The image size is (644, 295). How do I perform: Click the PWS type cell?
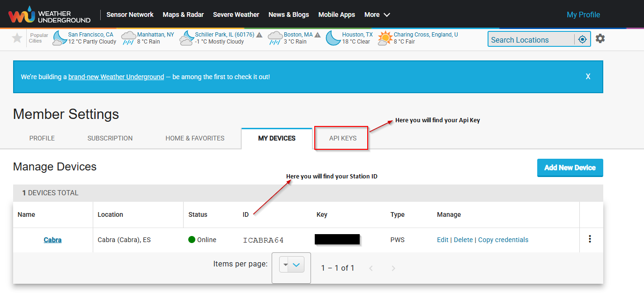pos(398,240)
